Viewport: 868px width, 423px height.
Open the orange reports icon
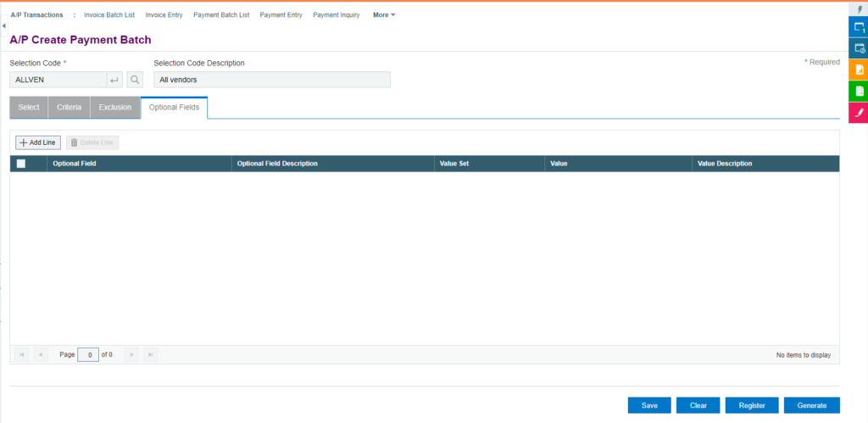(x=858, y=70)
